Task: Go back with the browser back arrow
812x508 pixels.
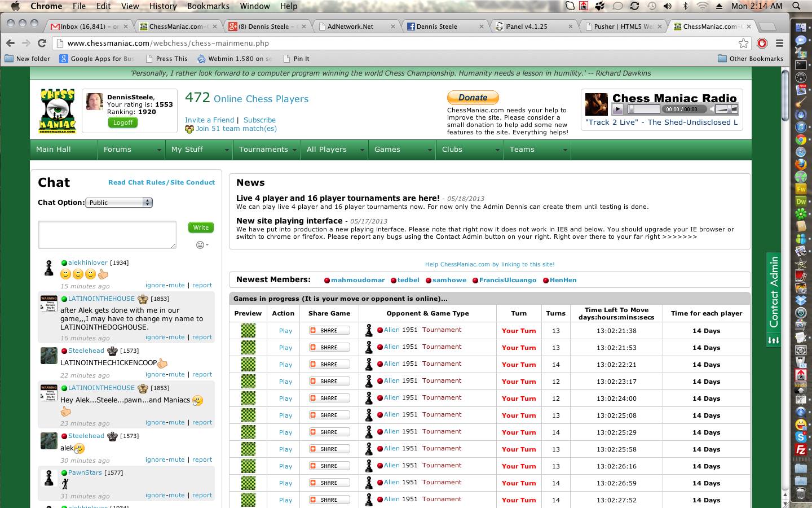Action: click(x=10, y=43)
